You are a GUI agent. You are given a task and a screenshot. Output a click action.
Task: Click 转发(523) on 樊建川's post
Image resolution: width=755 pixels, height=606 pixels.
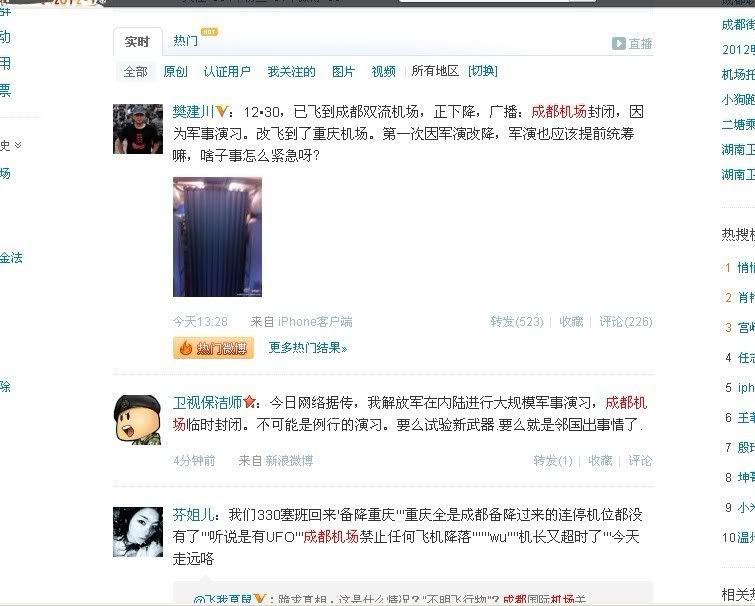tap(517, 322)
